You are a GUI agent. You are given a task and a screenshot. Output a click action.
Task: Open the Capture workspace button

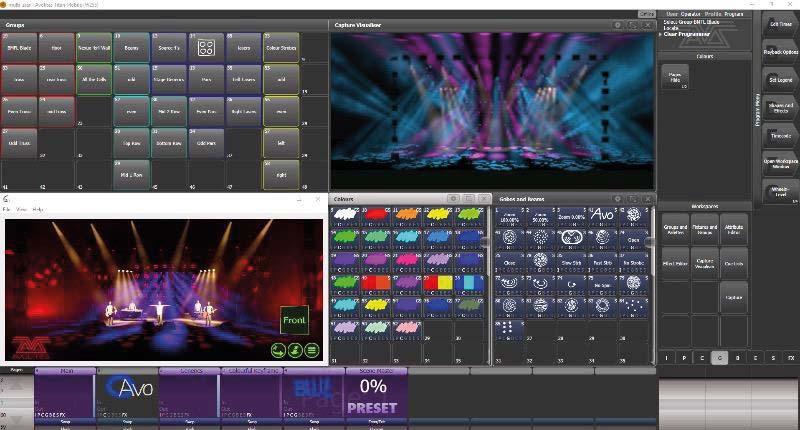[734, 297]
